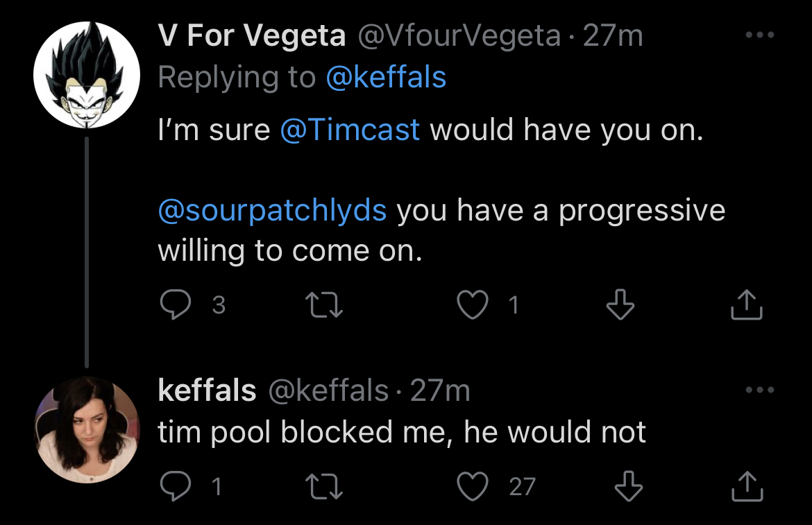Screen dimensions: 812x525
Task: Reply to keffals' tweet
Action: (x=176, y=486)
